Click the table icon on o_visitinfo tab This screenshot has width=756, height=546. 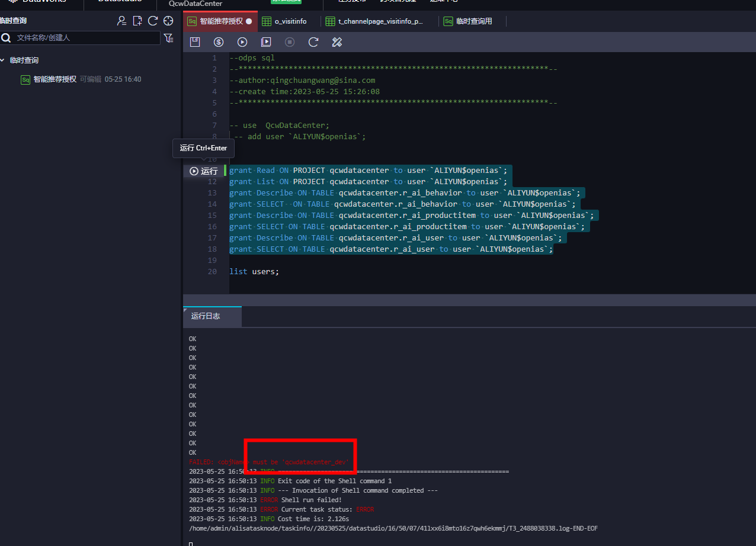click(267, 21)
